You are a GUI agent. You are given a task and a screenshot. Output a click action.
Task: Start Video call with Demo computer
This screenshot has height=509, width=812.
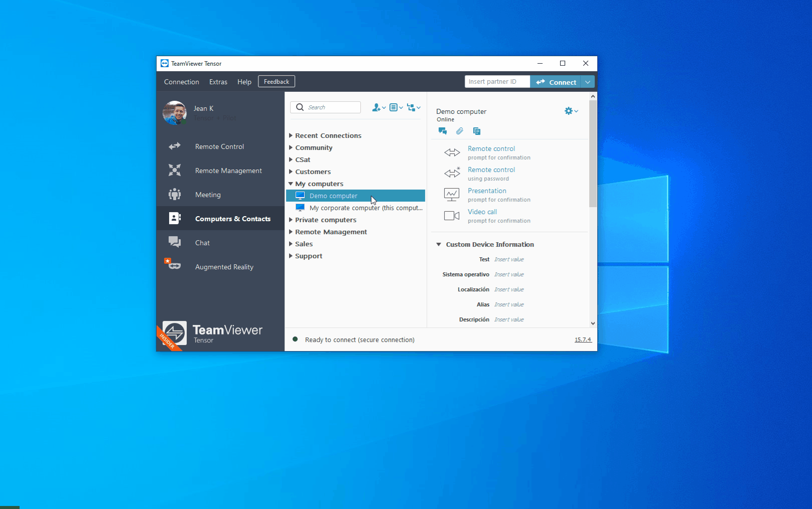point(482,212)
